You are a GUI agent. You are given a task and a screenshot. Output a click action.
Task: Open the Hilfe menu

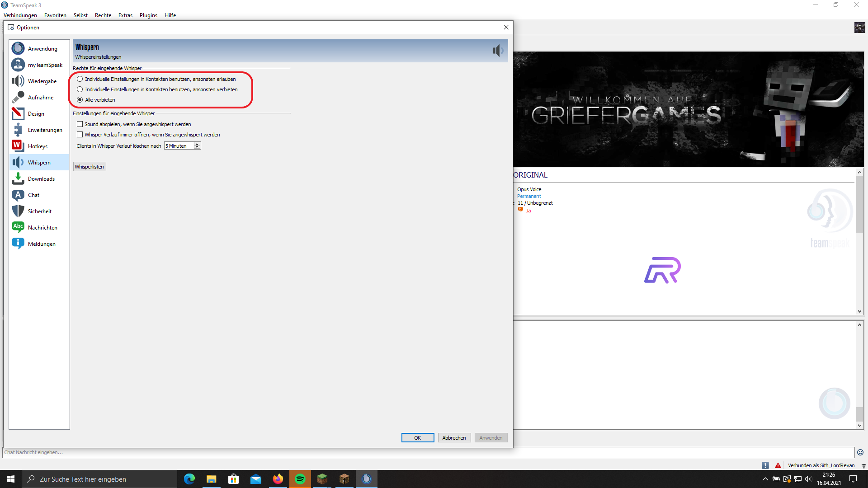170,15
